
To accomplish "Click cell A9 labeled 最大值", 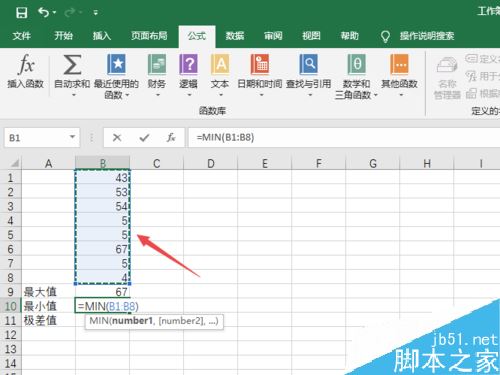I will tap(48, 292).
